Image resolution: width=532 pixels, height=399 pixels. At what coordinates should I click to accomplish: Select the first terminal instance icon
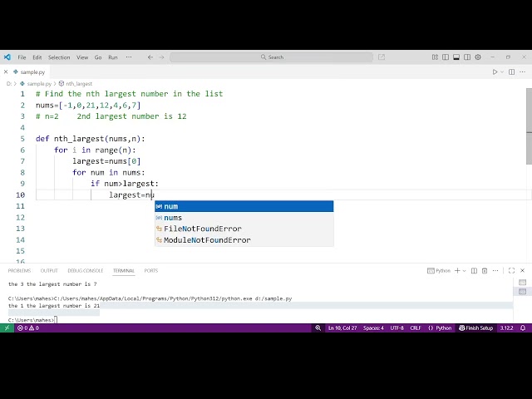[x=523, y=283]
